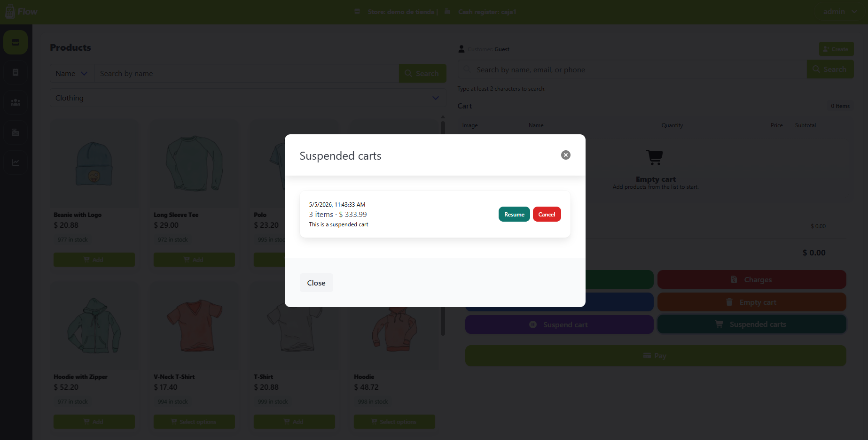Image resolution: width=868 pixels, height=440 pixels.
Task: Open the point of sale sidebar icon
Action: pyautogui.click(x=16, y=42)
